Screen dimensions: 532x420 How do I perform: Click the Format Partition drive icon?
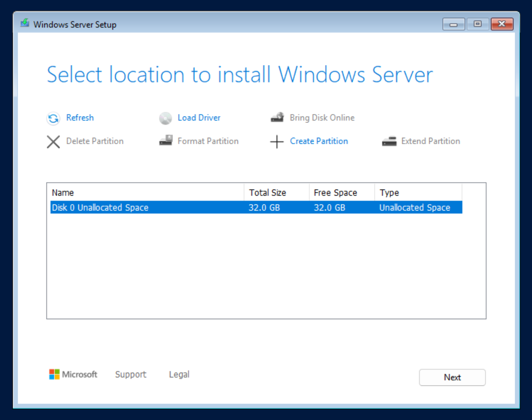[166, 141]
